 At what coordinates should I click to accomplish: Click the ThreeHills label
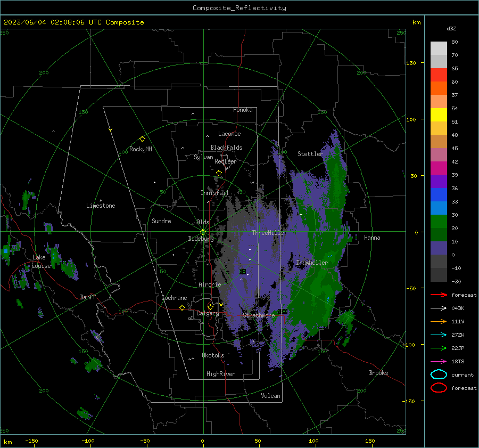pyautogui.click(x=268, y=233)
